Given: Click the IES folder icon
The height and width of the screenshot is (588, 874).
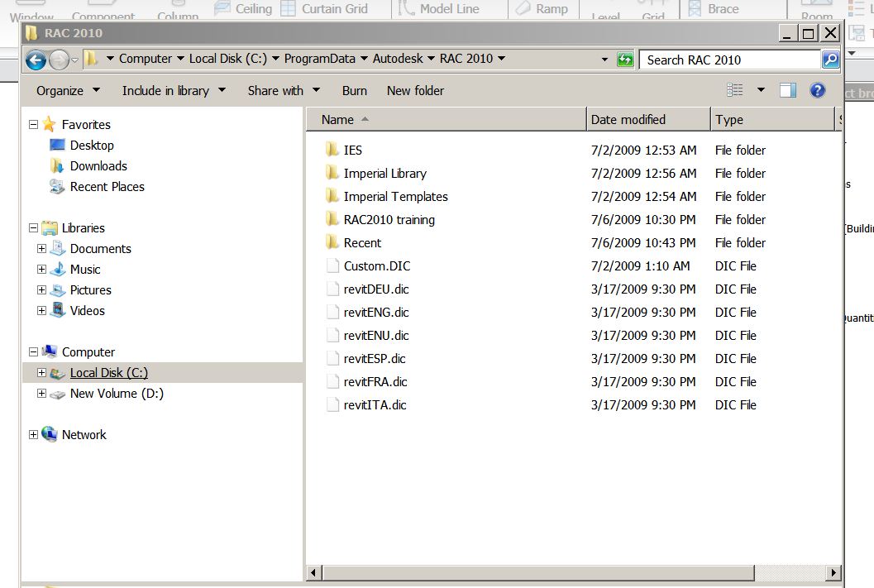Looking at the screenshot, I should [x=332, y=150].
